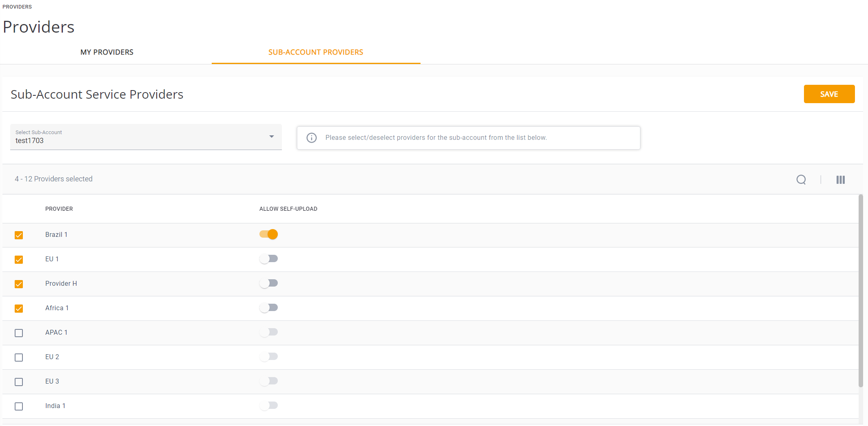This screenshot has height=426, width=868.
Task: Enable self-upload toggle for Provider H
Action: (x=269, y=283)
